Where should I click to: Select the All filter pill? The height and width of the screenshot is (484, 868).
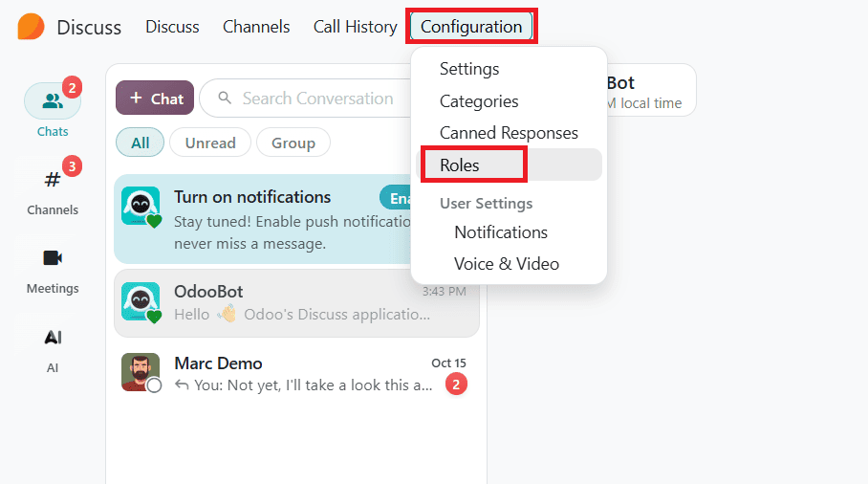coord(141,143)
